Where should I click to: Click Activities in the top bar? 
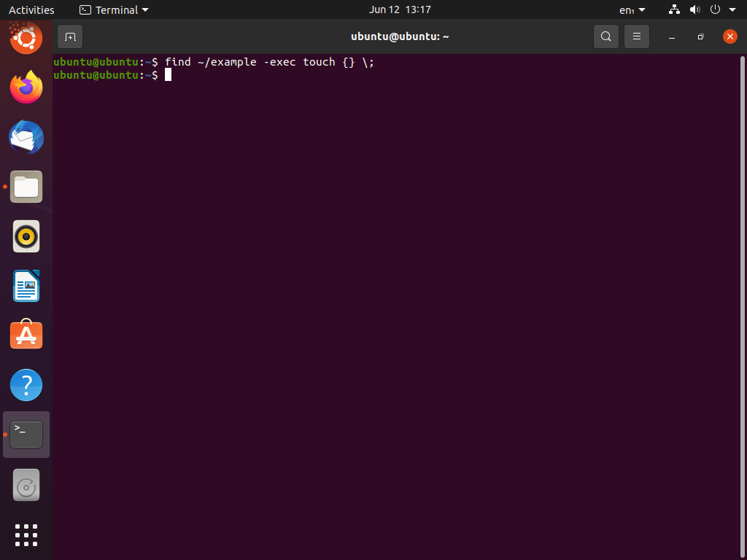click(31, 9)
